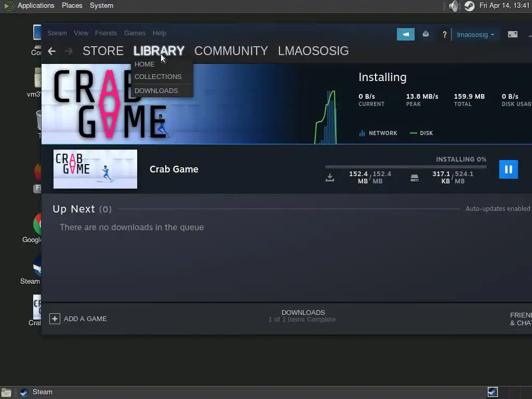Click the show desktop icon in bottom panel
The height and width of the screenshot is (399, 532).
pos(6,393)
